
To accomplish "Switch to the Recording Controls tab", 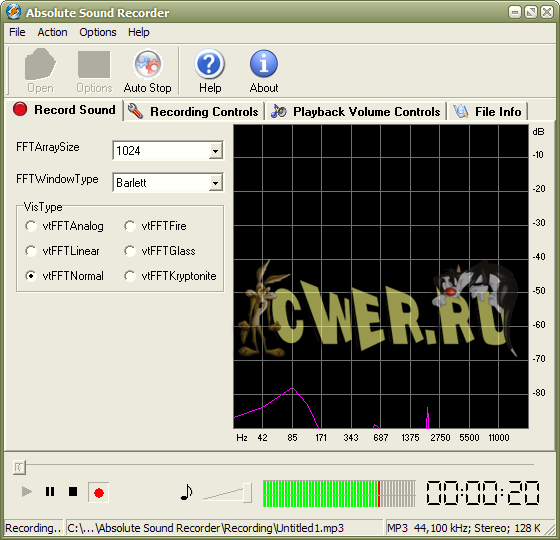I will tap(194, 111).
